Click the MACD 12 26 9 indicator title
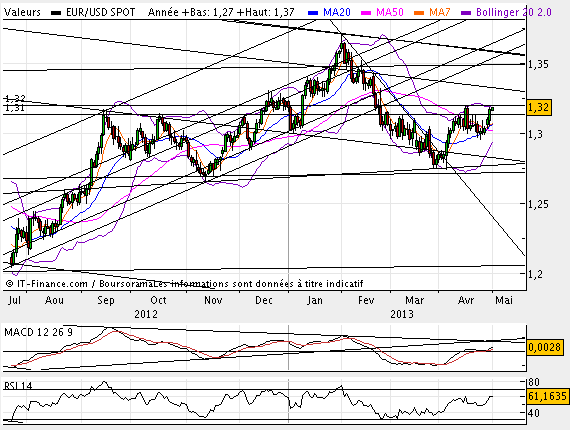This screenshot has height=430, width=570. 39,332
